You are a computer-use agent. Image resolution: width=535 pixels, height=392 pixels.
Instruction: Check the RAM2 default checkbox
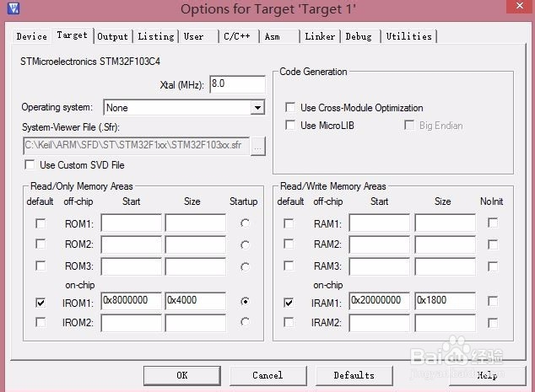pyautogui.click(x=289, y=244)
